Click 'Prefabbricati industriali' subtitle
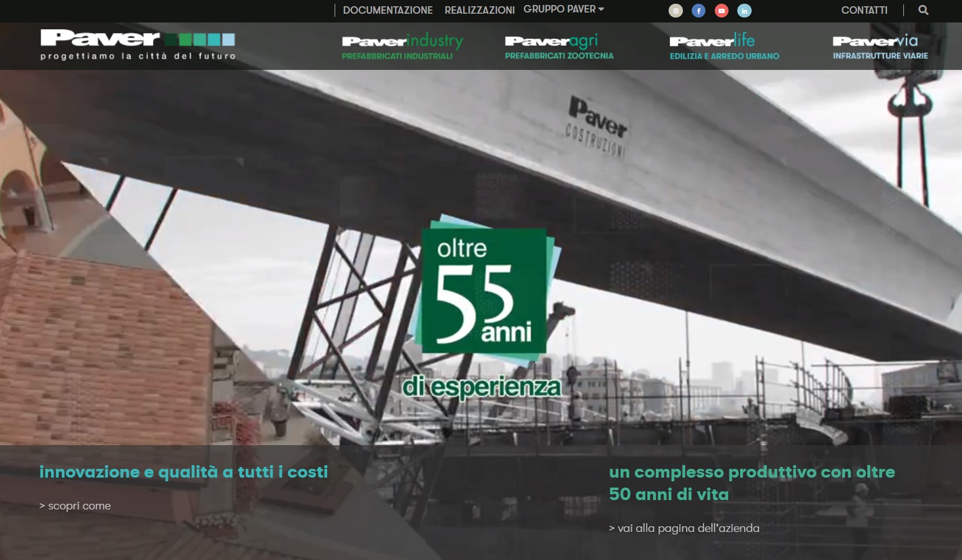The width and height of the screenshot is (962, 560). click(x=397, y=56)
